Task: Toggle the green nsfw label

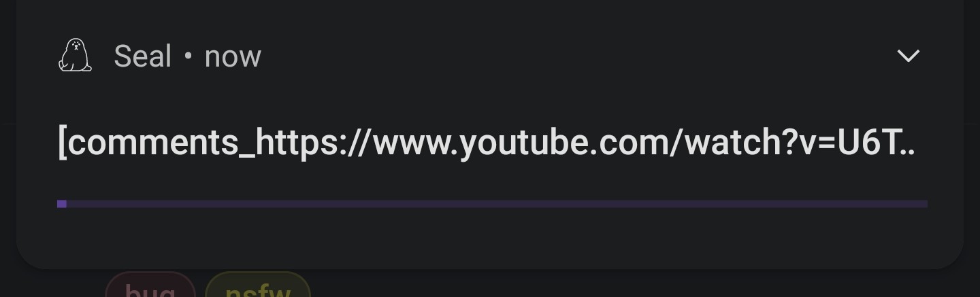Action: pos(257,285)
